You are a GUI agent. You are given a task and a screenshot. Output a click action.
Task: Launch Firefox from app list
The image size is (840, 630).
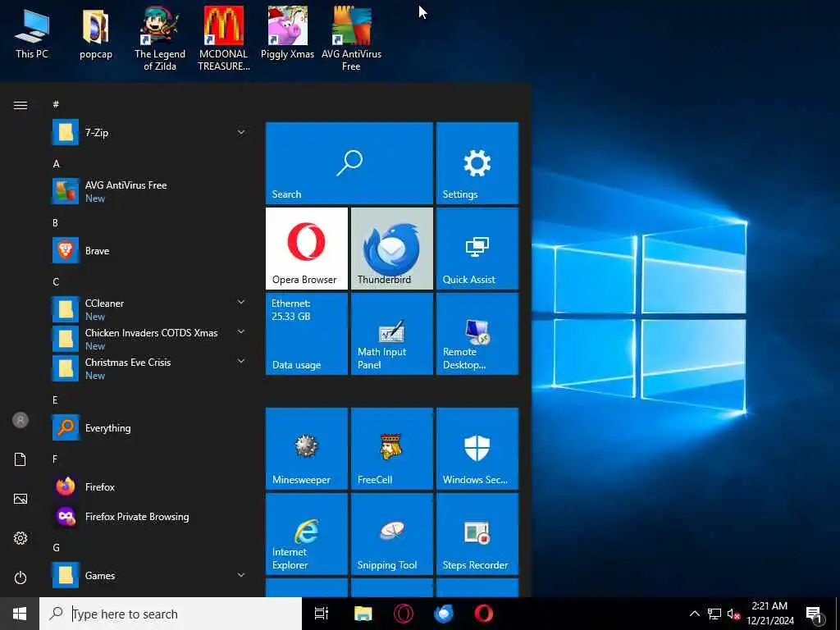pyautogui.click(x=150, y=487)
